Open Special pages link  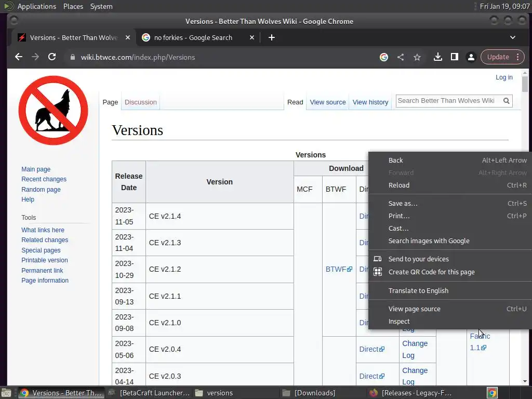[41, 250]
